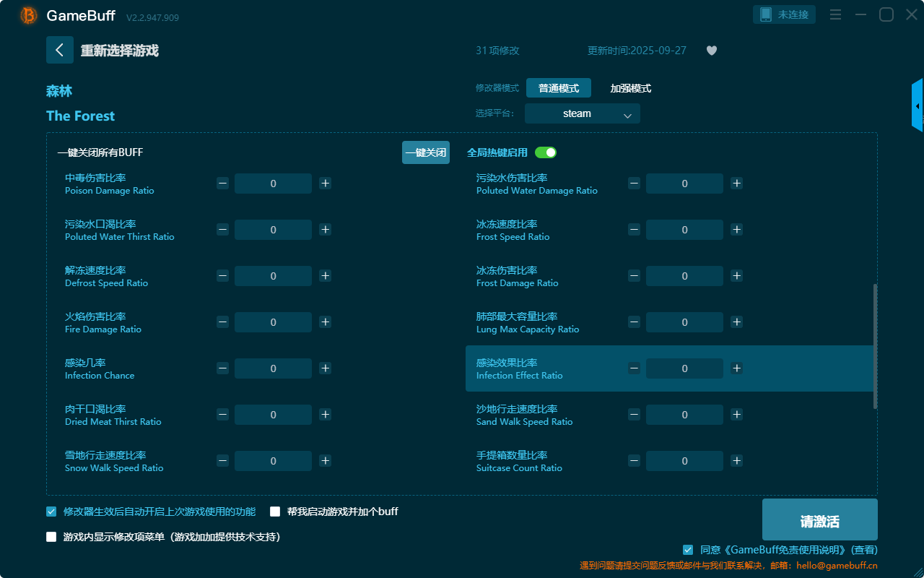Toggle the global hotkey switch

coord(546,152)
